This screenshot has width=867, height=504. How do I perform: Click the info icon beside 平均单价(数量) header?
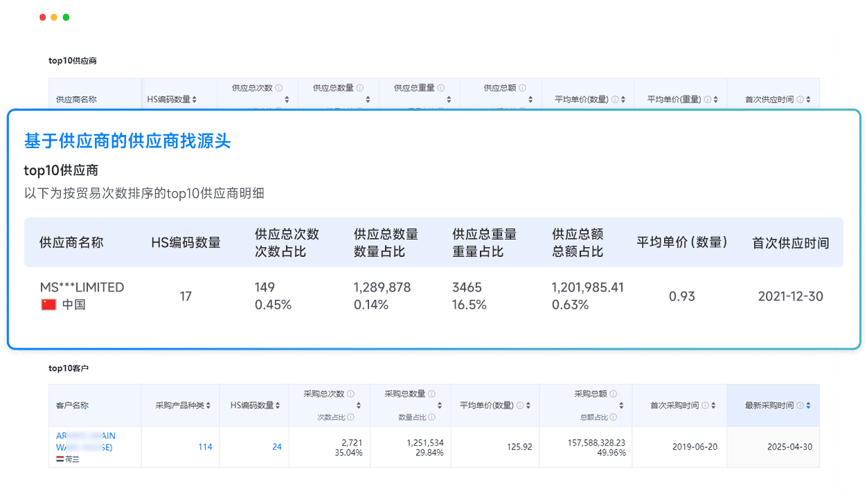pyautogui.click(x=614, y=98)
